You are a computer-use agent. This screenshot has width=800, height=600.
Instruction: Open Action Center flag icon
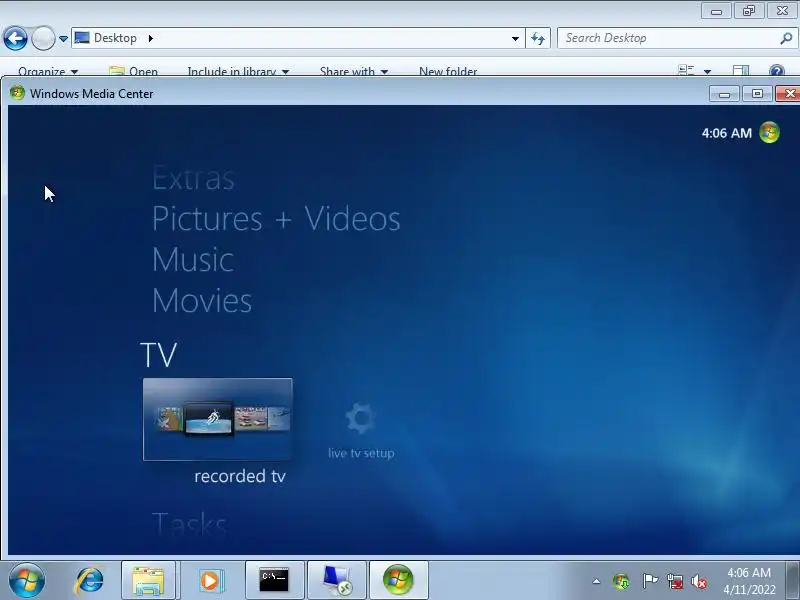649,581
